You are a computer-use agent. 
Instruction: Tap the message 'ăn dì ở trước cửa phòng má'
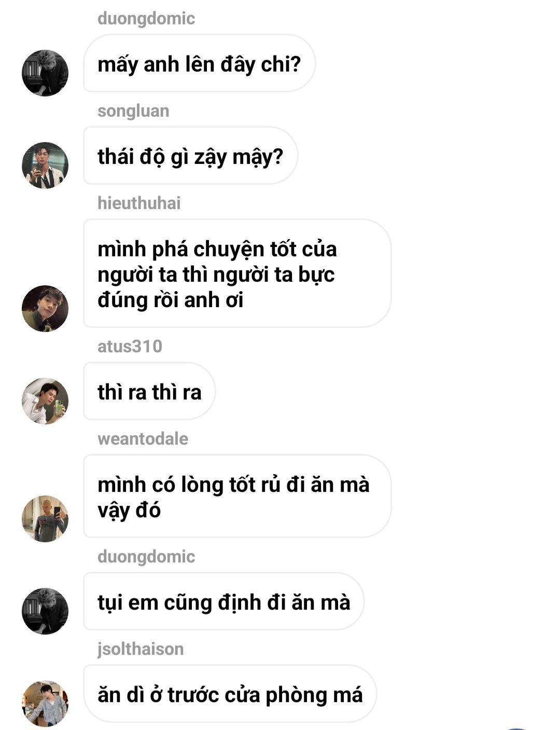click(x=230, y=694)
